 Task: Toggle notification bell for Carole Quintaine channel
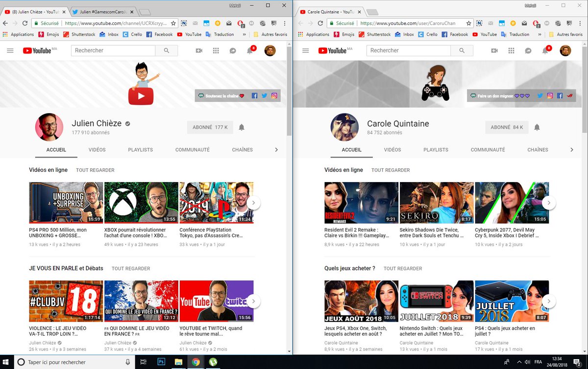tap(537, 127)
